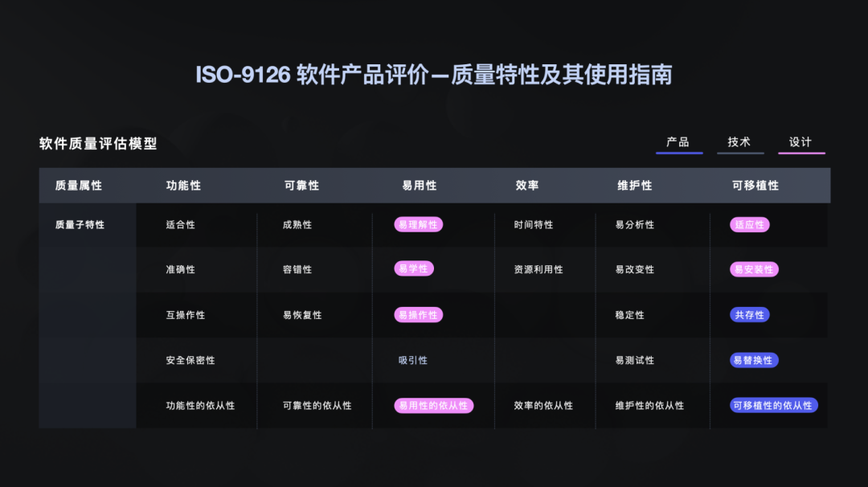Switch to the 产品 tab
The image size is (868, 487).
click(678, 143)
